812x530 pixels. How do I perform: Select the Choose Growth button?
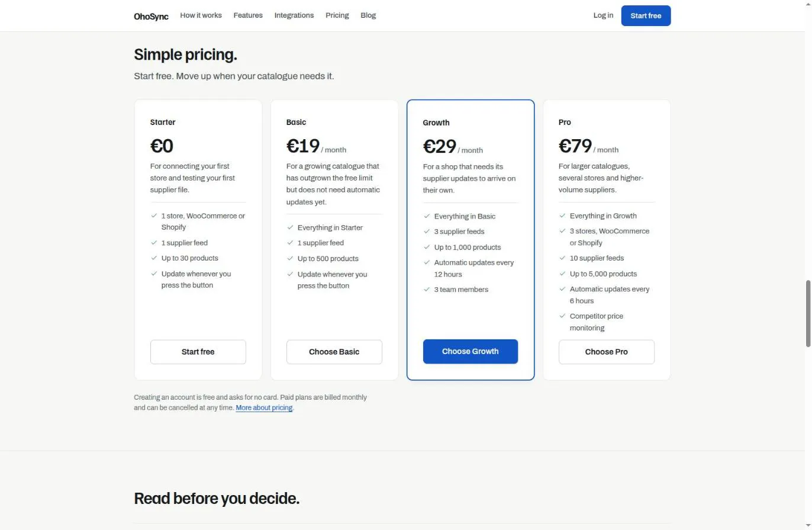pos(471,351)
